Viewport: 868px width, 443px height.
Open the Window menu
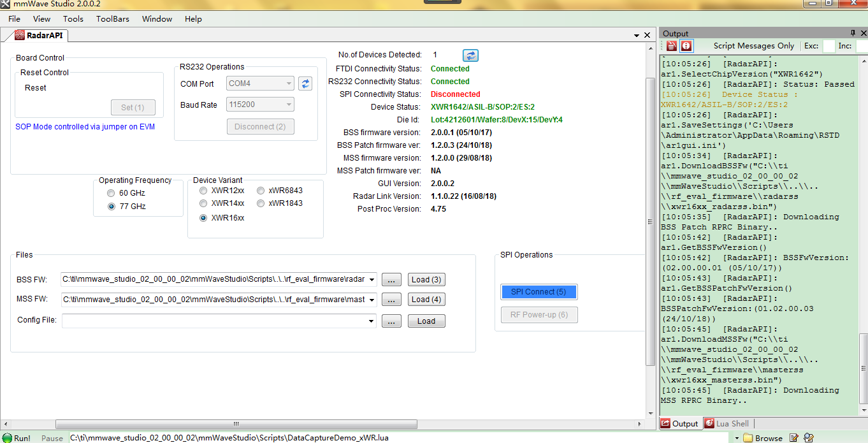pyautogui.click(x=157, y=19)
